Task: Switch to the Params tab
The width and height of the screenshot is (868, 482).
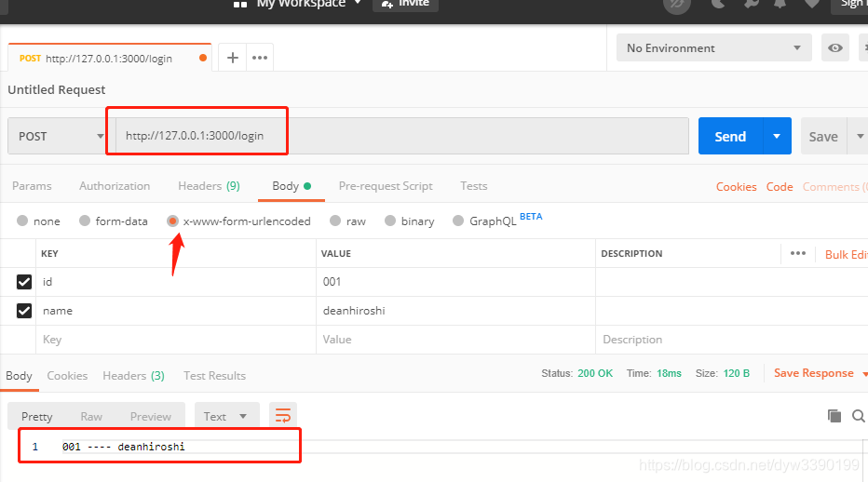Action: click(32, 186)
